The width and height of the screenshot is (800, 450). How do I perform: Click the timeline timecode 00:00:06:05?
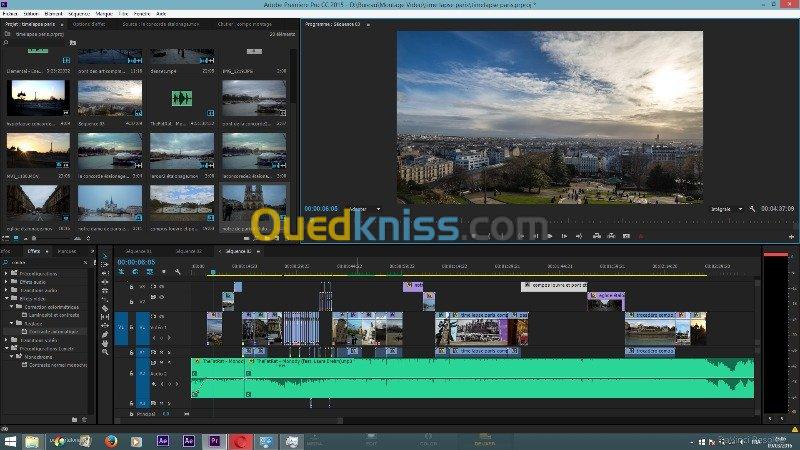pos(136,262)
